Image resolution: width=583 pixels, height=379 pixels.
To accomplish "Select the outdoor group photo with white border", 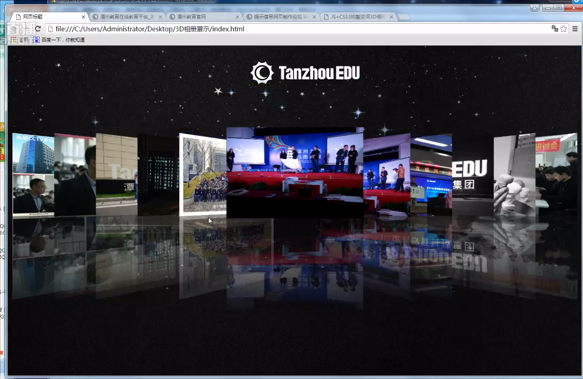I will tap(203, 174).
